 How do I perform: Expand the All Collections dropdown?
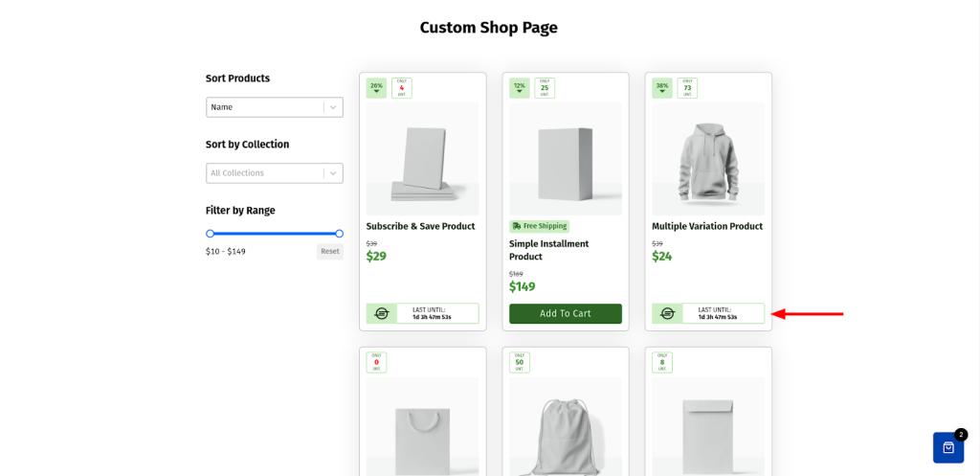point(265,173)
